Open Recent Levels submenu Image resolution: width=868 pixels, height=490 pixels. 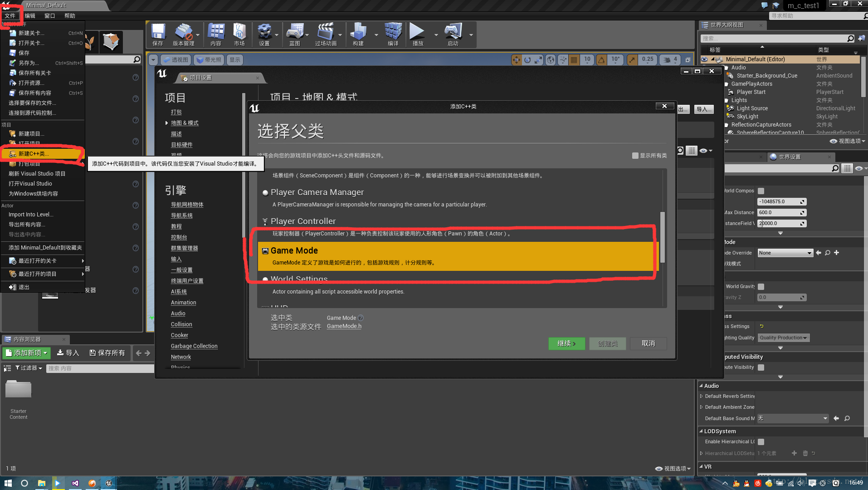[x=43, y=261]
